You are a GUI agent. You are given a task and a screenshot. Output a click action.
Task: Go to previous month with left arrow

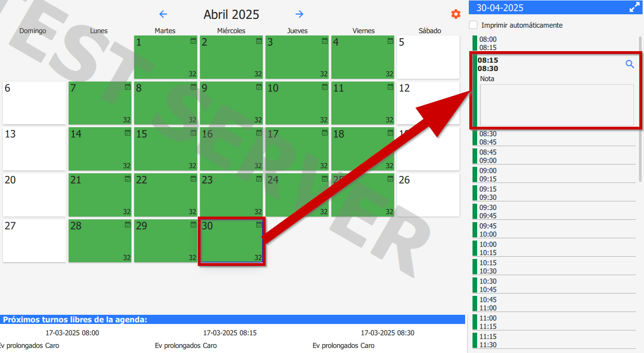163,14
